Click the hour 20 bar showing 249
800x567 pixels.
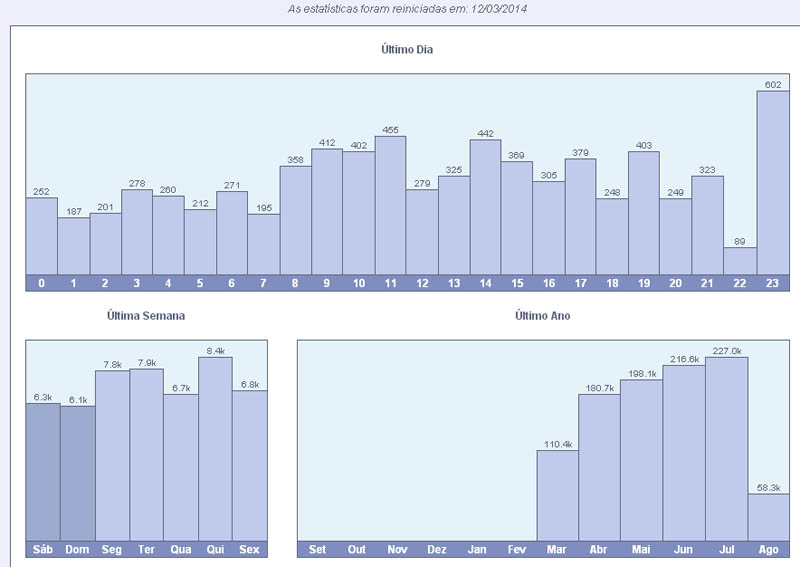pyautogui.click(x=676, y=237)
